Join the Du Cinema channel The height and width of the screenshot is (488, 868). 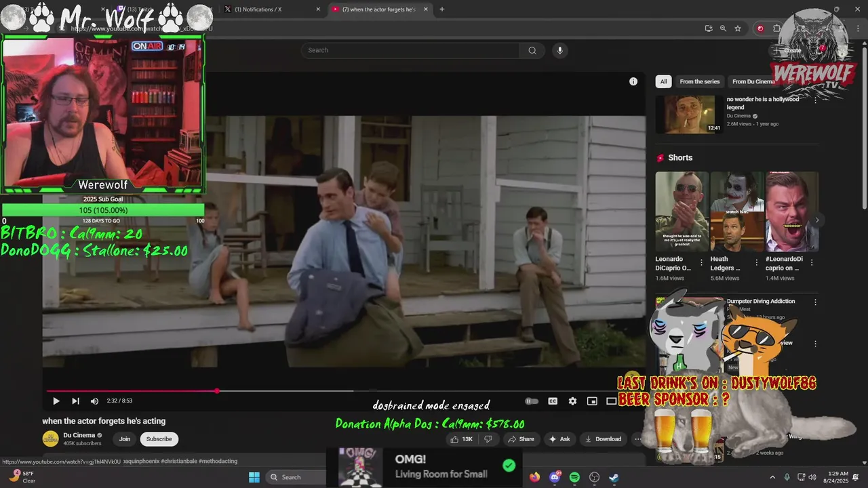[x=125, y=439]
